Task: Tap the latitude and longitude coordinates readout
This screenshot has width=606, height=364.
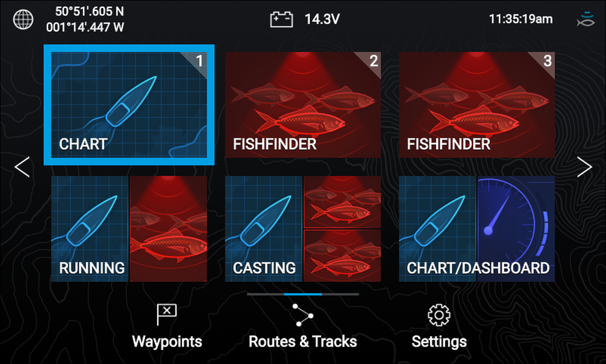Action: (85, 19)
